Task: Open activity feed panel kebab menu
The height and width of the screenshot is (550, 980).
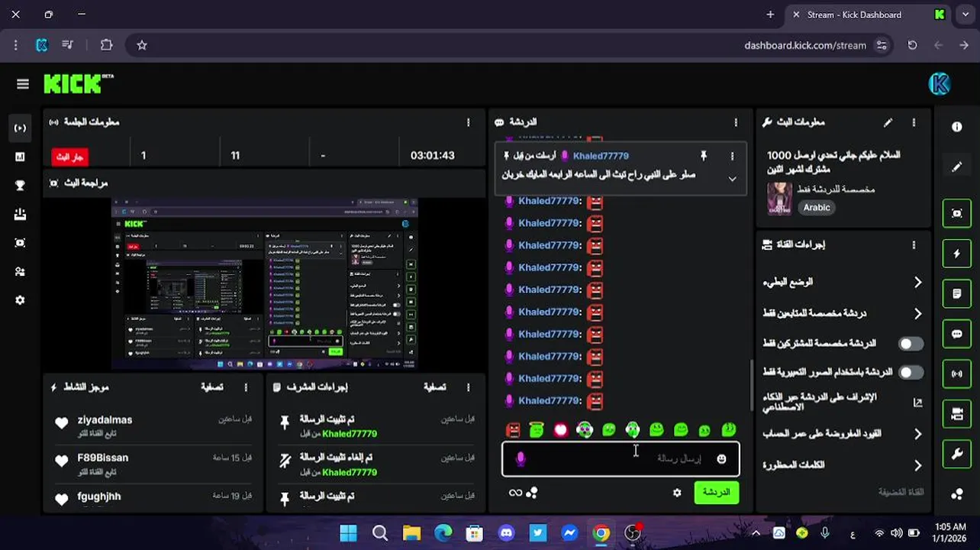Action: (246, 387)
